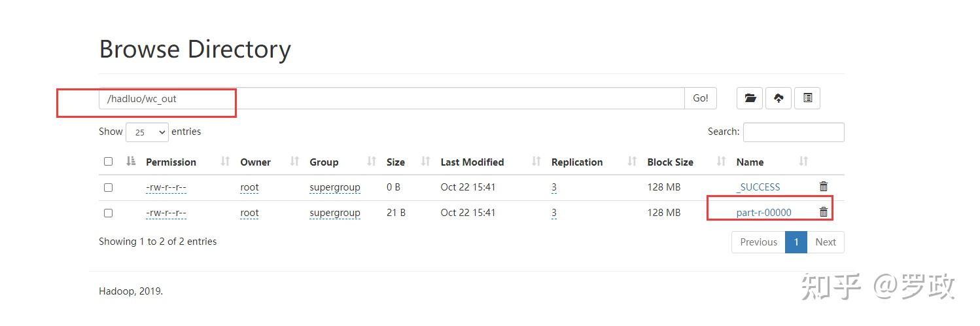Screen dimensions: 980x326
Task: Click the create directory folder icon
Action: 750,98
